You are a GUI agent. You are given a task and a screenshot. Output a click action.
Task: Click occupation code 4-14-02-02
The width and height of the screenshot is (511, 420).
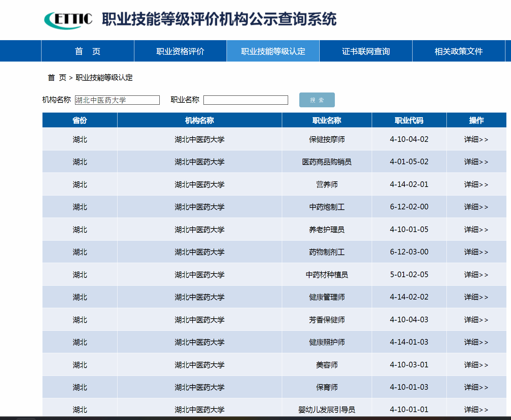(409, 297)
